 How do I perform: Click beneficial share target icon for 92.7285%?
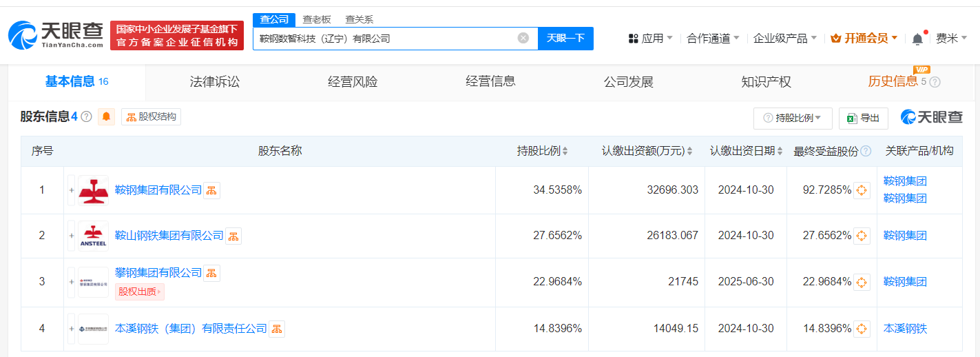tap(862, 190)
